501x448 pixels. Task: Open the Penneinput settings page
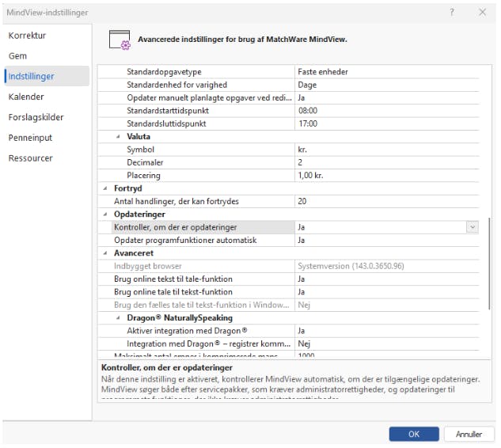30,138
